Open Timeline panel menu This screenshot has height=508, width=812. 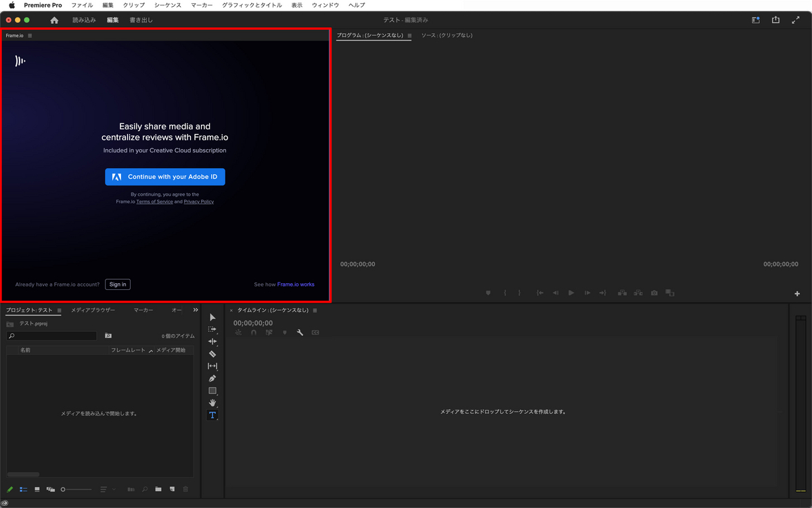click(315, 310)
